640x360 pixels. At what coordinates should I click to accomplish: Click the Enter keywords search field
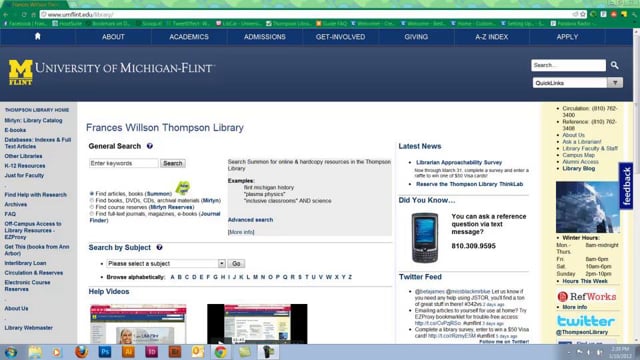(x=124, y=163)
